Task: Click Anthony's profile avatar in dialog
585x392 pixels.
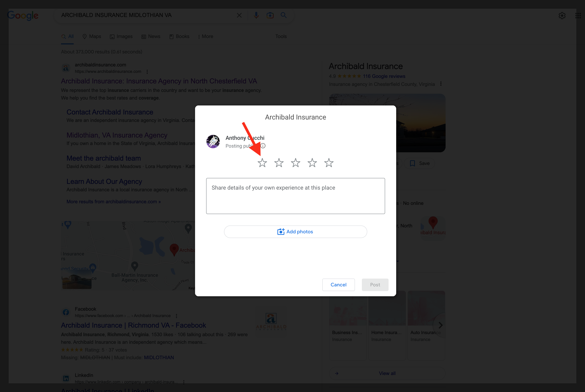Action: [x=213, y=142]
